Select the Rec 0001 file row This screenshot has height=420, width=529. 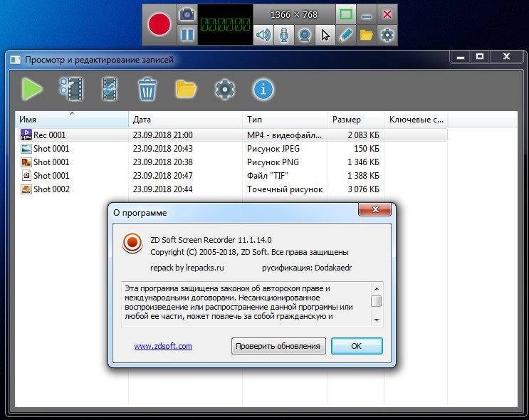[231, 135]
